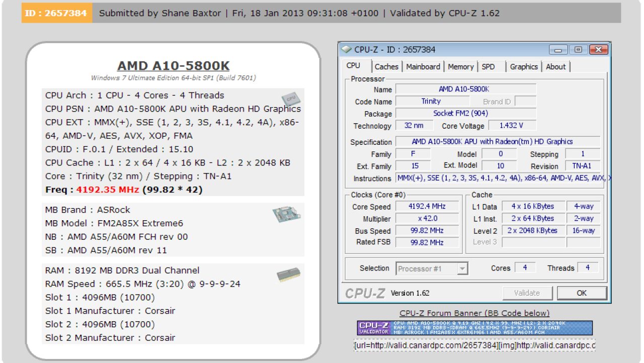This screenshot has width=644, height=363.
Task: Click the Slot 1 Manufacturer : Corsair line
Action: (x=110, y=311)
